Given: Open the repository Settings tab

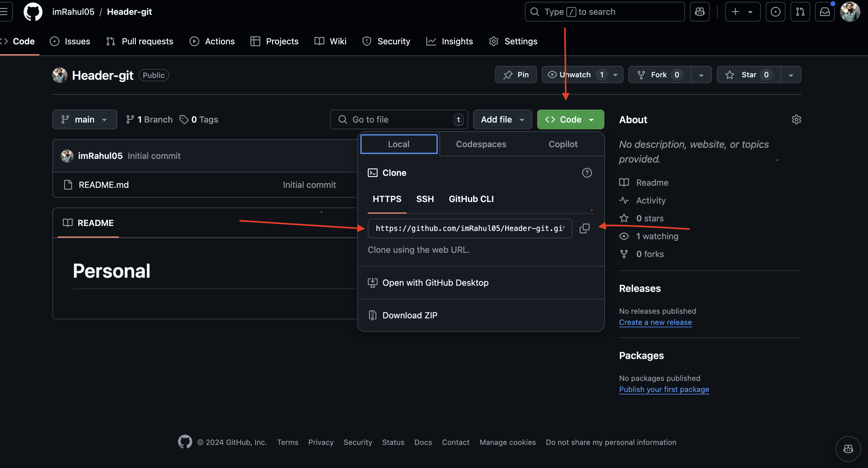Looking at the screenshot, I should pyautogui.click(x=513, y=41).
